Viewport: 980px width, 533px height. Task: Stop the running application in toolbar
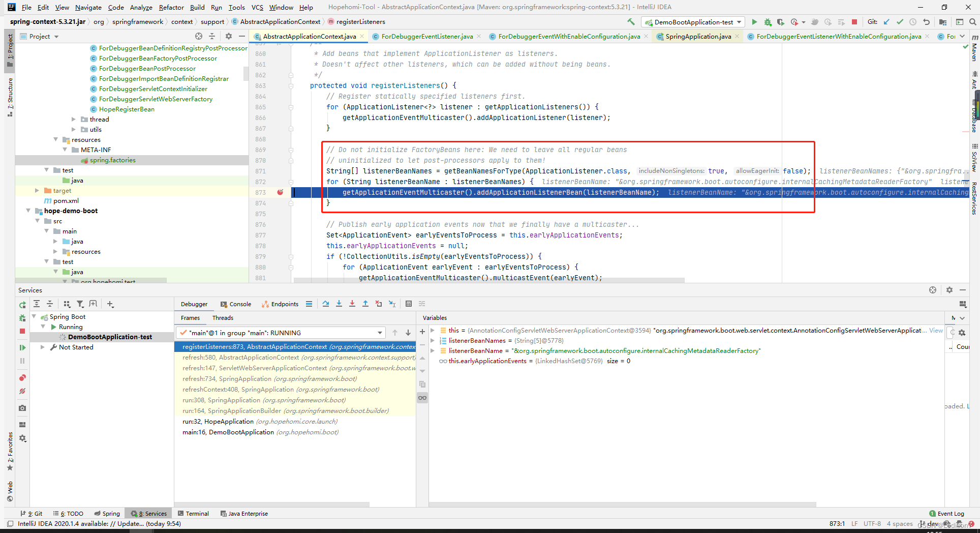pyautogui.click(x=854, y=22)
